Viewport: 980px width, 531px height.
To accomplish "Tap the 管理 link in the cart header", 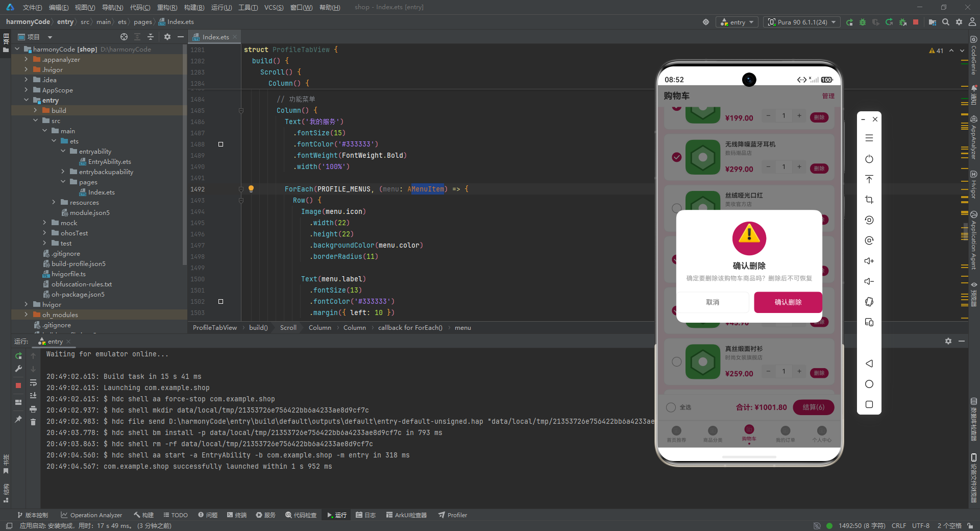I will click(x=828, y=96).
